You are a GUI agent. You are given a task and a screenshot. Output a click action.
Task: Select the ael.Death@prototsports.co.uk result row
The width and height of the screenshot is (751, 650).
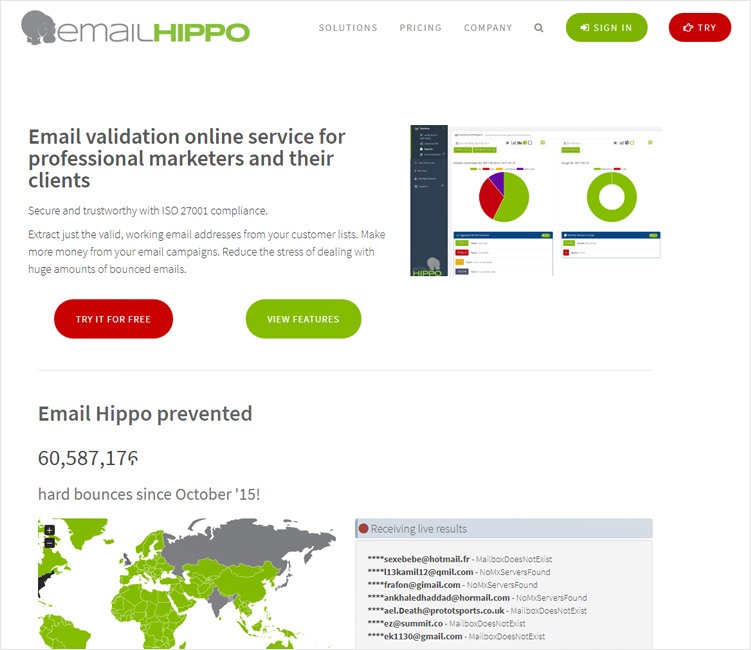tap(477, 611)
